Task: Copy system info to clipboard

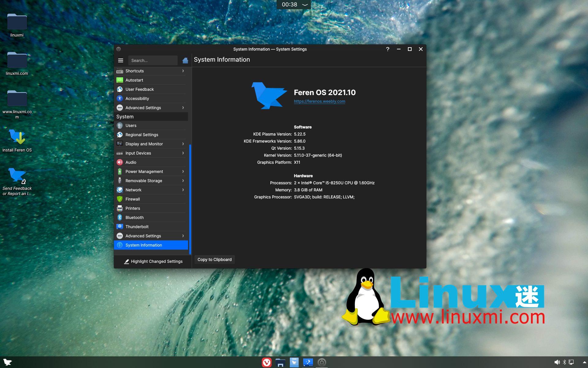Action: tap(214, 259)
